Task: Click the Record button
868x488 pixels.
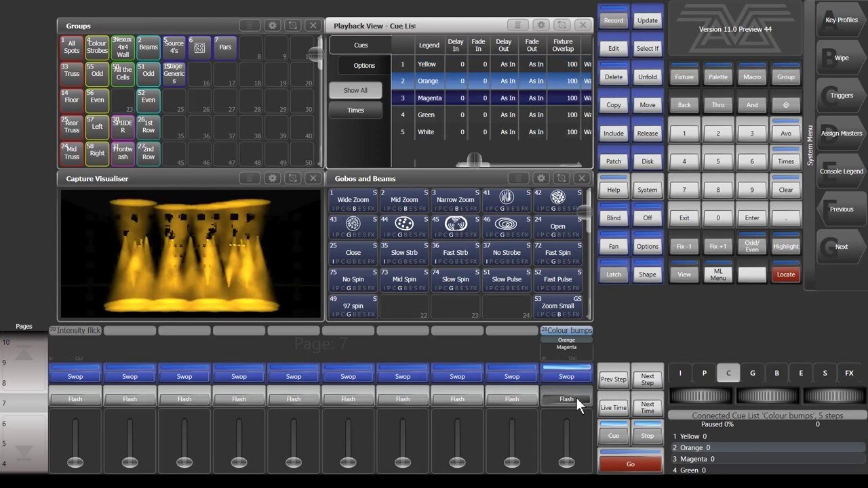Action: 613,20
